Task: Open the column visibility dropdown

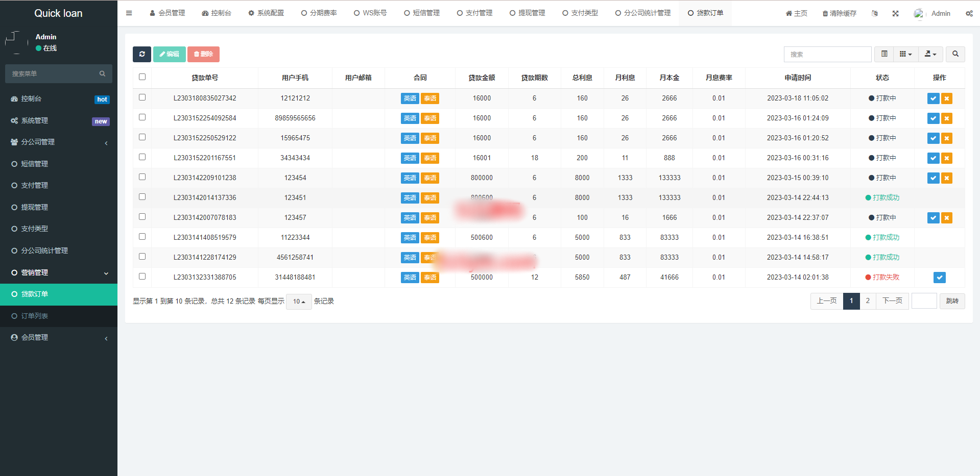Action: (x=905, y=54)
